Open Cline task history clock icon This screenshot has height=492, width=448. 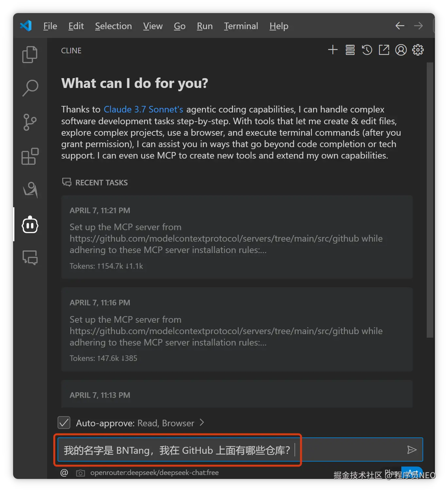367,50
